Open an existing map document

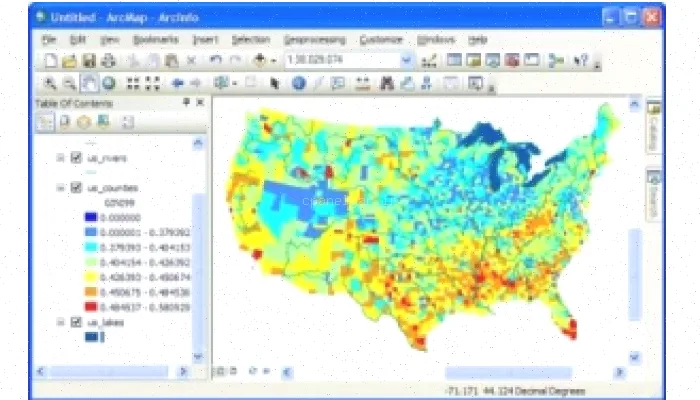click(70, 60)
